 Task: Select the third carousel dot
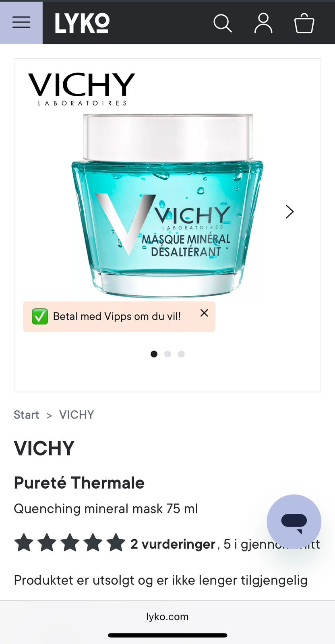point(181,354)
